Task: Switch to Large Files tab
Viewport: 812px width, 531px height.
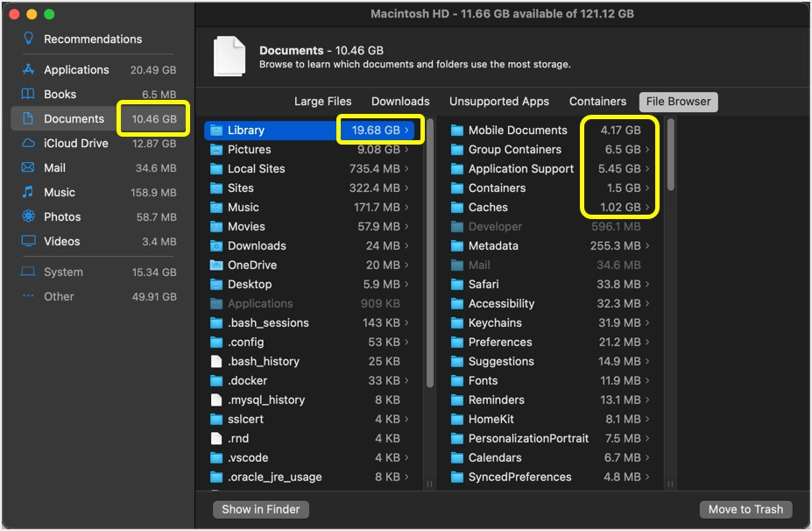Action: click(322, 101)
